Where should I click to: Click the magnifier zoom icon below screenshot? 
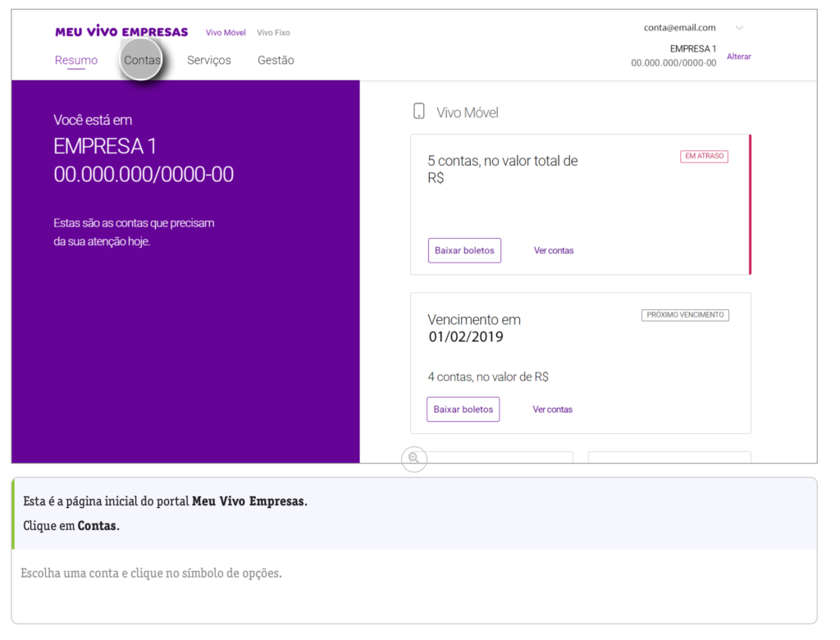click(414, 459)
